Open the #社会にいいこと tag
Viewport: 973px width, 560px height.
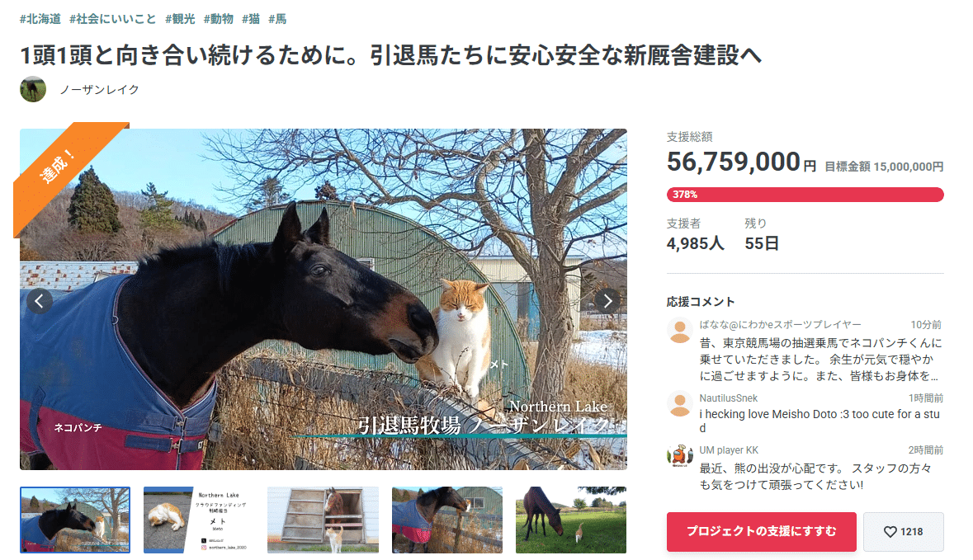113,19
